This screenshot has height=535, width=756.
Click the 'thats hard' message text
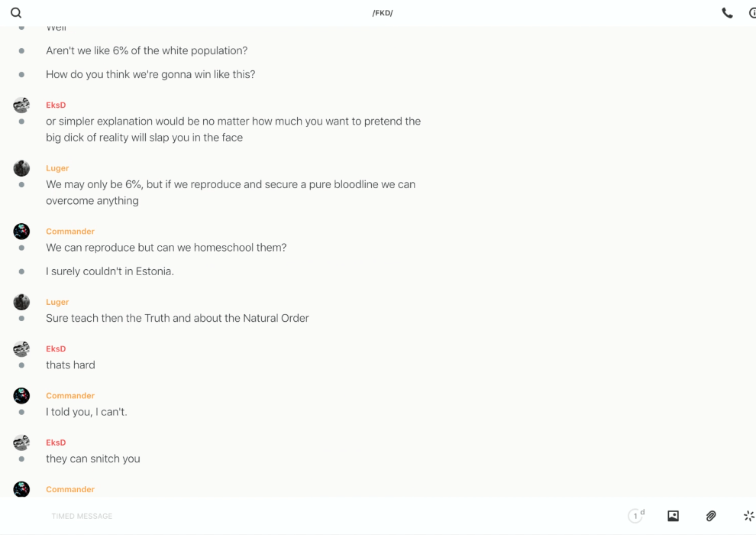(x=70, y=365)
